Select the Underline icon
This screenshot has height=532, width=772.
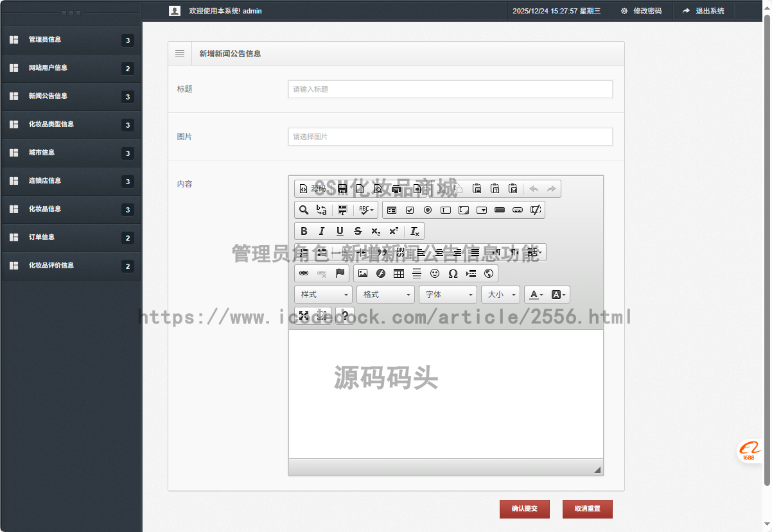(x=340, y=232)
